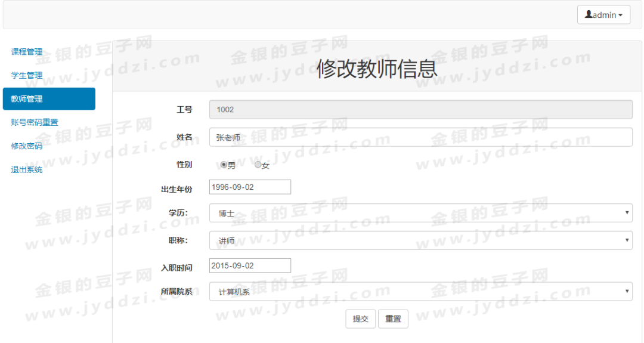Click the 入职时间 date field
644x343 pixels.
250,266
